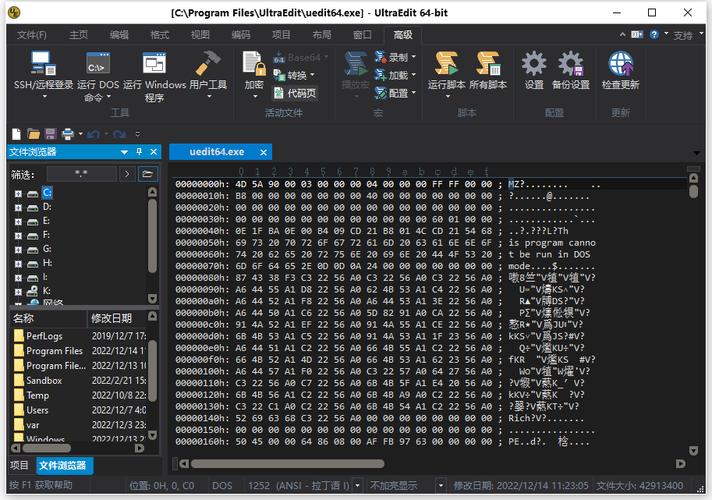Apply filter with arrow button

click(127, 174)
